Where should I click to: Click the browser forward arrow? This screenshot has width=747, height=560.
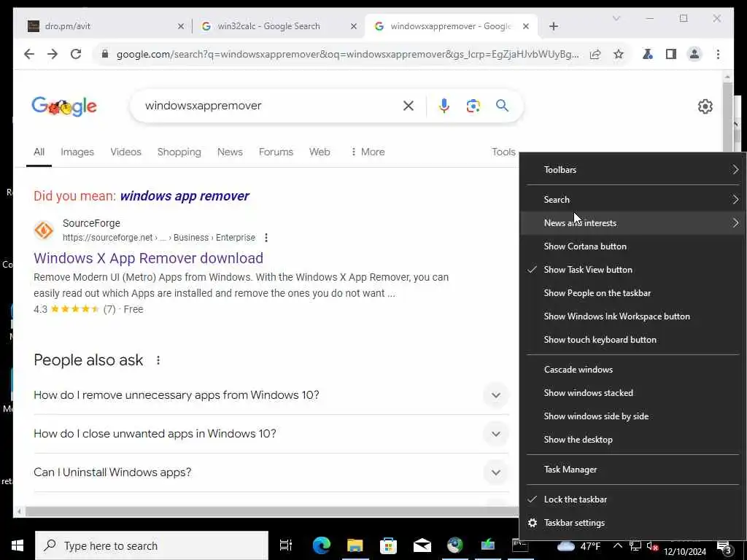pos(53,54)
